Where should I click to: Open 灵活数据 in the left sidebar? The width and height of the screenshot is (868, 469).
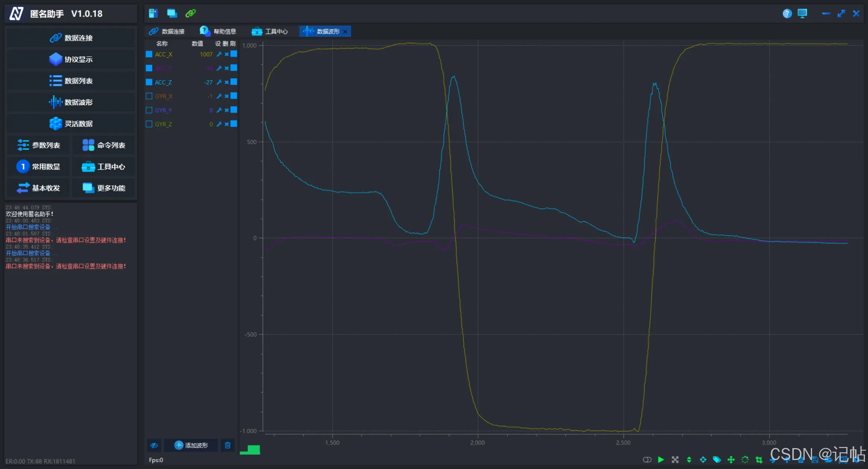(x=71, y=123)
